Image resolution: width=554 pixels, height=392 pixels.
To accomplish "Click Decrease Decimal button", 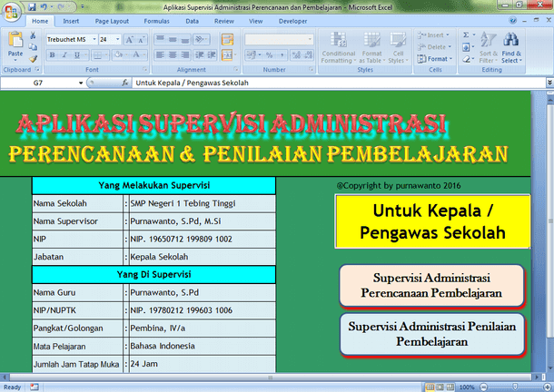I will 309,54.
